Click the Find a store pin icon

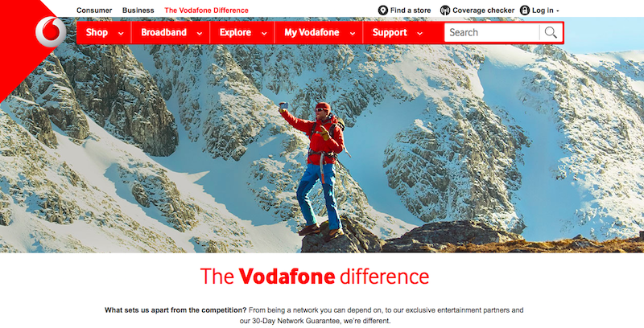tap(383, 10)
